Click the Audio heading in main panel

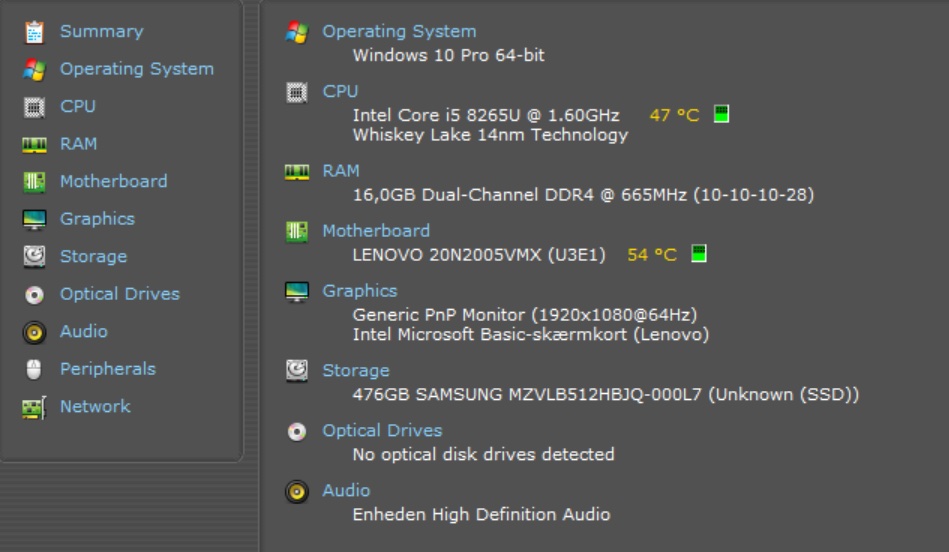point(346,491)
